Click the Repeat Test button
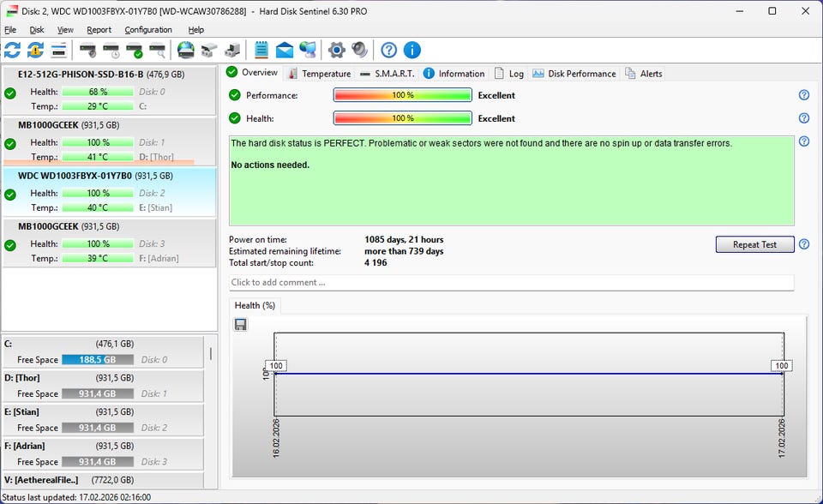This screenshot has height=504, width=823. (754, 244)
